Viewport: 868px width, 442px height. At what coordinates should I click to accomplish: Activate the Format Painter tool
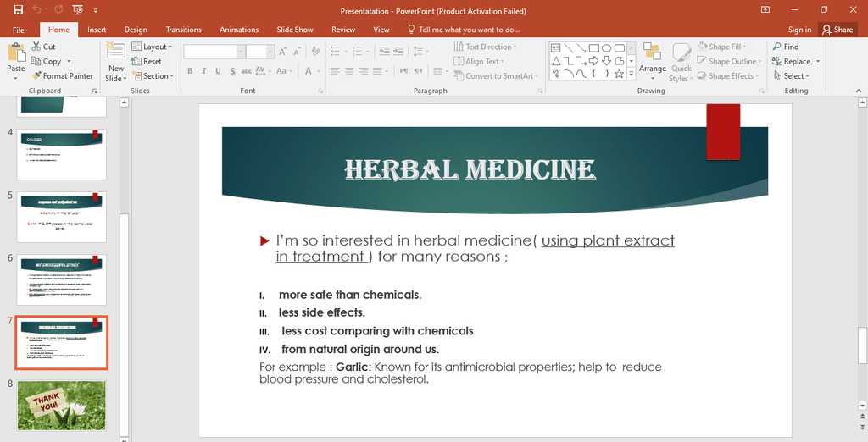click(x=62, y=75)
